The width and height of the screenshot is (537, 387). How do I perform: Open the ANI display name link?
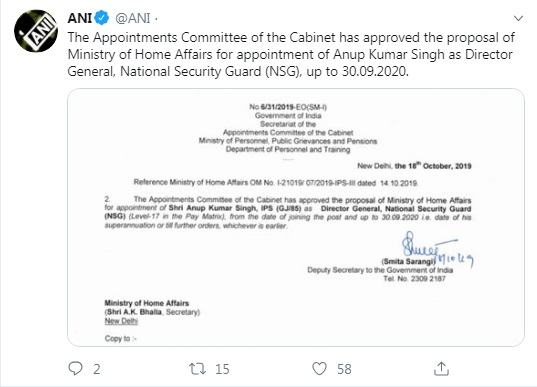coord(80,18)
